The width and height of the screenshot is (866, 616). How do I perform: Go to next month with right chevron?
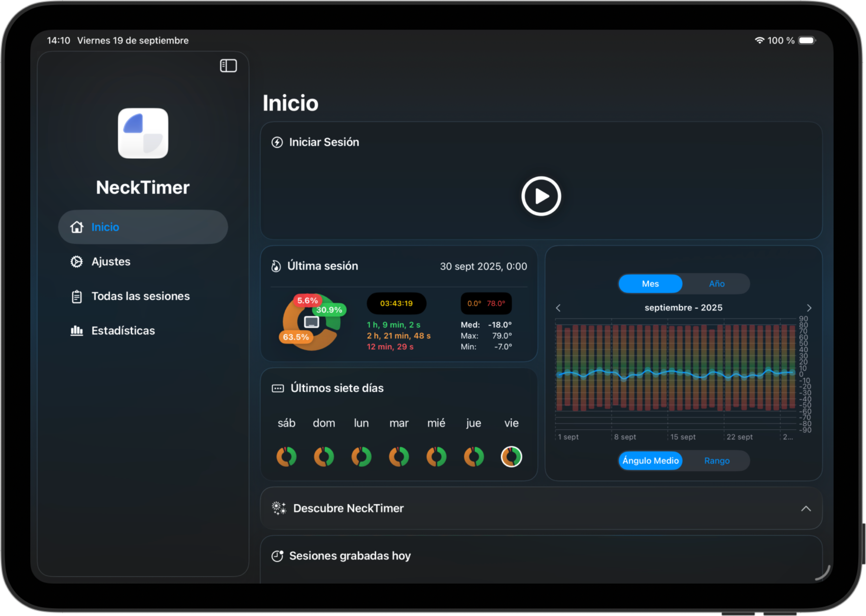click(809, 308)
